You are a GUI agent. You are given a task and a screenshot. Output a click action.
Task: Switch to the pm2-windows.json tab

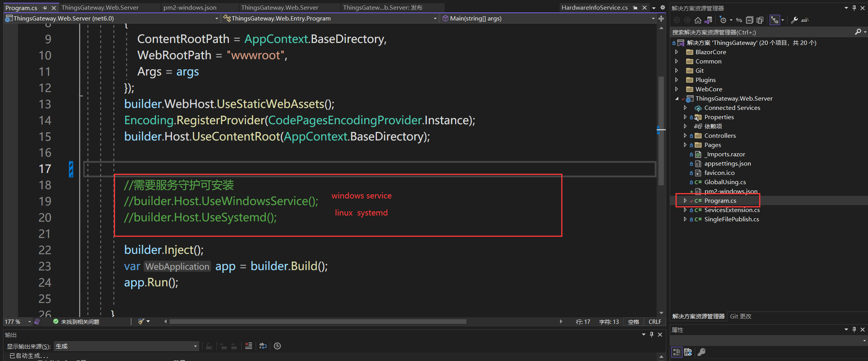pyautogui.click(x=190, y=8)
